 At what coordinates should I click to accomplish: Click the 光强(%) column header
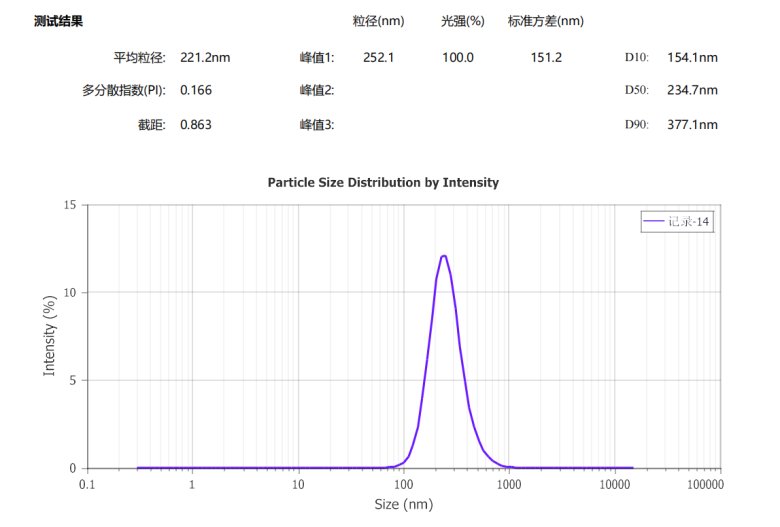click(x=463, y=21)
